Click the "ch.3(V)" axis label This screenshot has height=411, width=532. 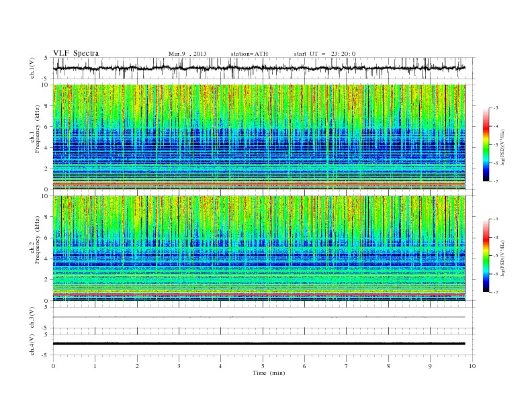point(32,317)
